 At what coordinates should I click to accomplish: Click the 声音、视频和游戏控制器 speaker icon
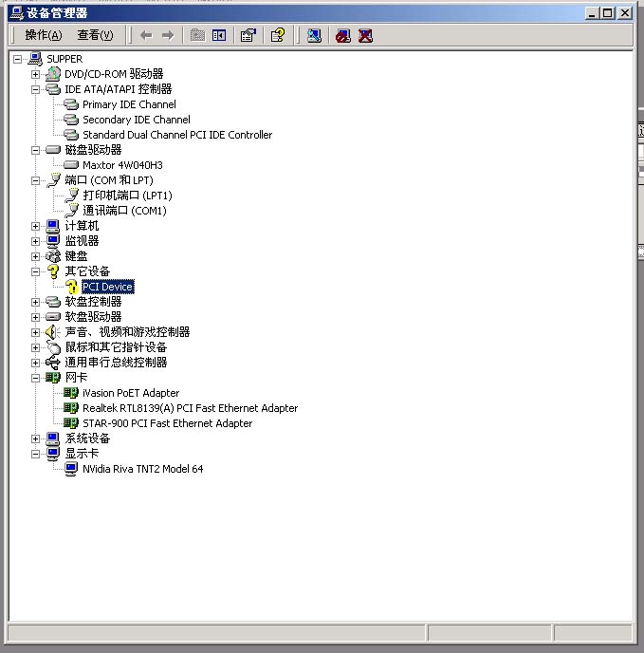pos(52,332)
